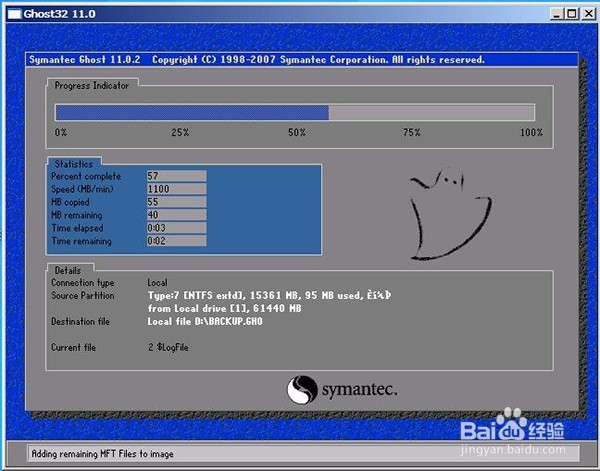Image resolution: width=600 pixels, height=471 pixels.
Task: Click the Symantec yin-yang logo icon
Action: point(302,390)
